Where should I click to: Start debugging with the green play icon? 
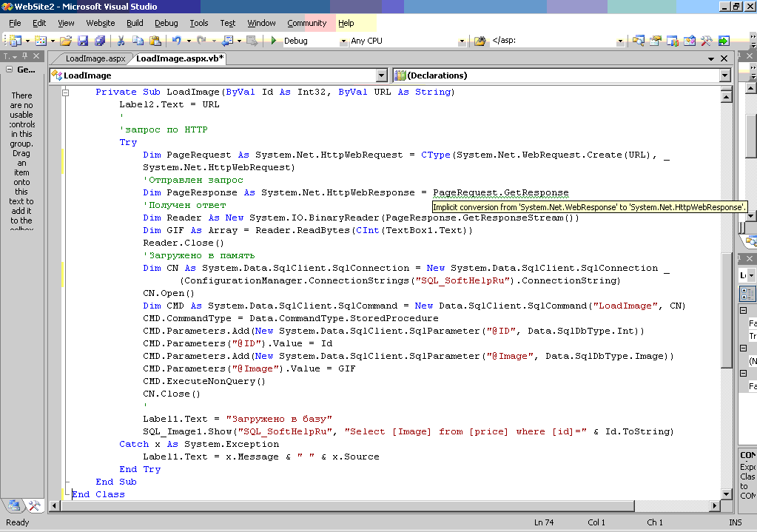(274, 41)
